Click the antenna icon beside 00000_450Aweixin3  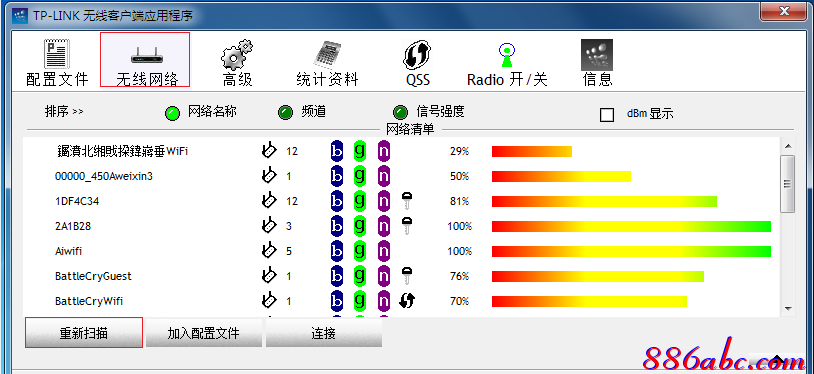coord(268,175)
